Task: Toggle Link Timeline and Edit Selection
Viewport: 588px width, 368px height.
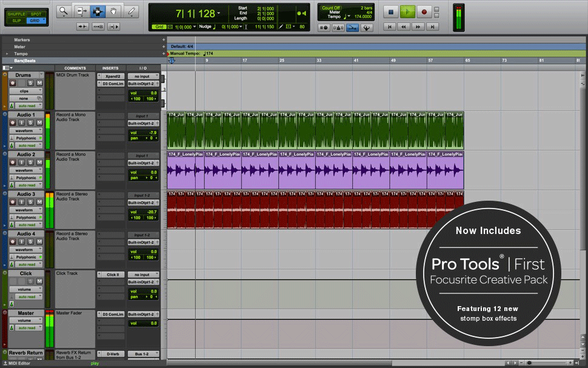Action: click(98, 27)
